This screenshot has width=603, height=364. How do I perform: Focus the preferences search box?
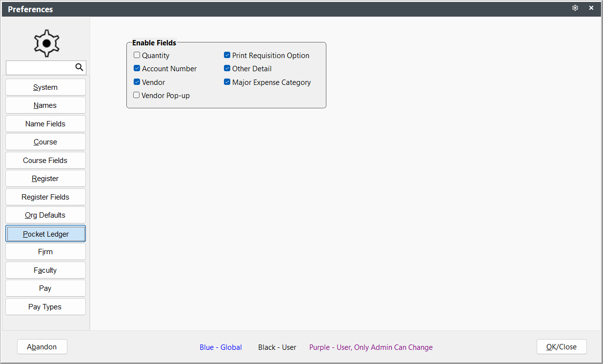tap(40, 68)
